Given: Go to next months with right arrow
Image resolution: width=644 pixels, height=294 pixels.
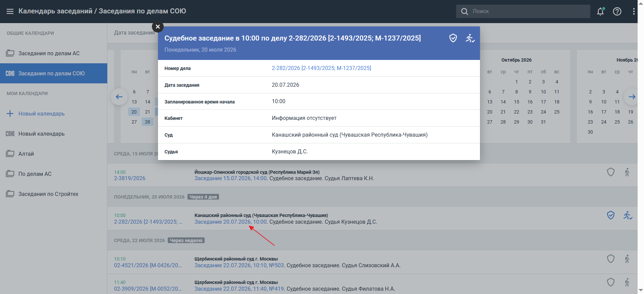Looking at the screenshot, I should (632, 97).
